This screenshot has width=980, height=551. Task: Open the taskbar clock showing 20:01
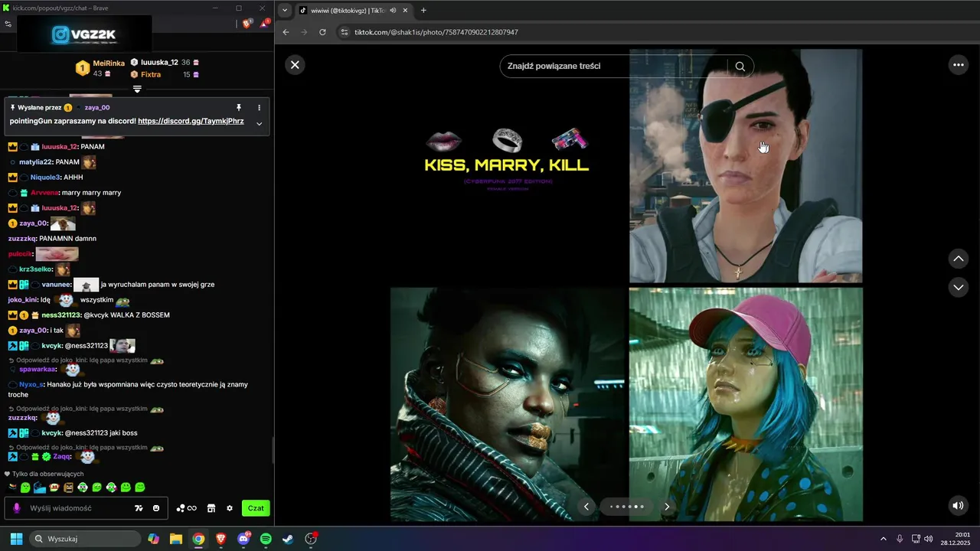pyautogui.click(x=956, y=539)
